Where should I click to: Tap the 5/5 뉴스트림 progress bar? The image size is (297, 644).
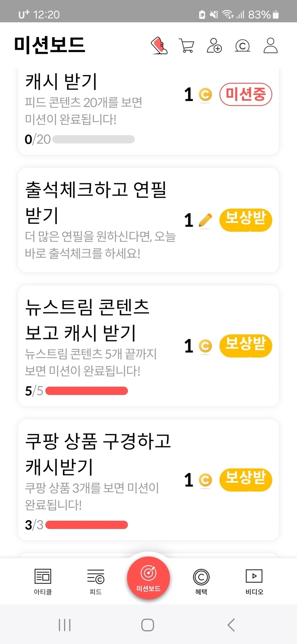[x=87, y=391]
